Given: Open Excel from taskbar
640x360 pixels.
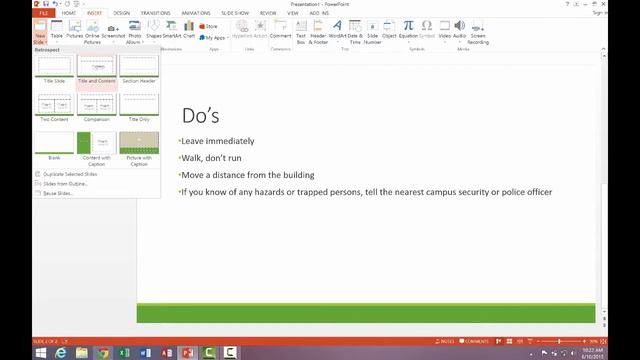Looking at the screenshot, I should (124, 353).
